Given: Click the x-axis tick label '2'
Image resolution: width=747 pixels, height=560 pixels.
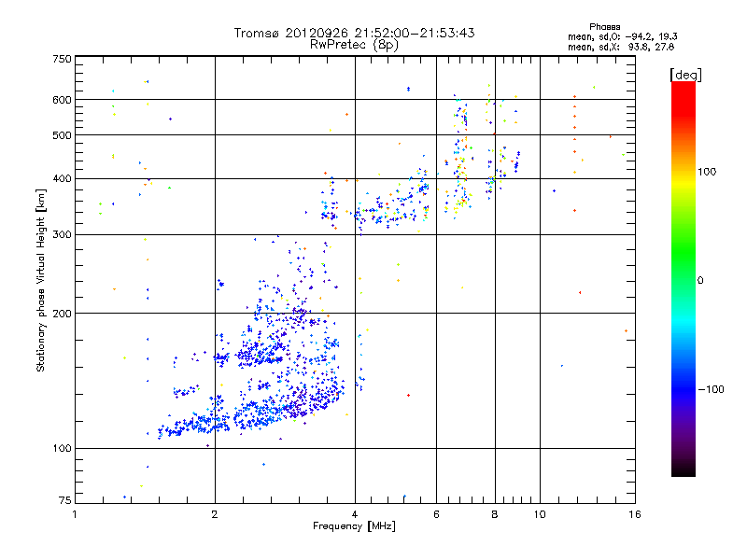Looking at the screenshot, I should [215, 514].
